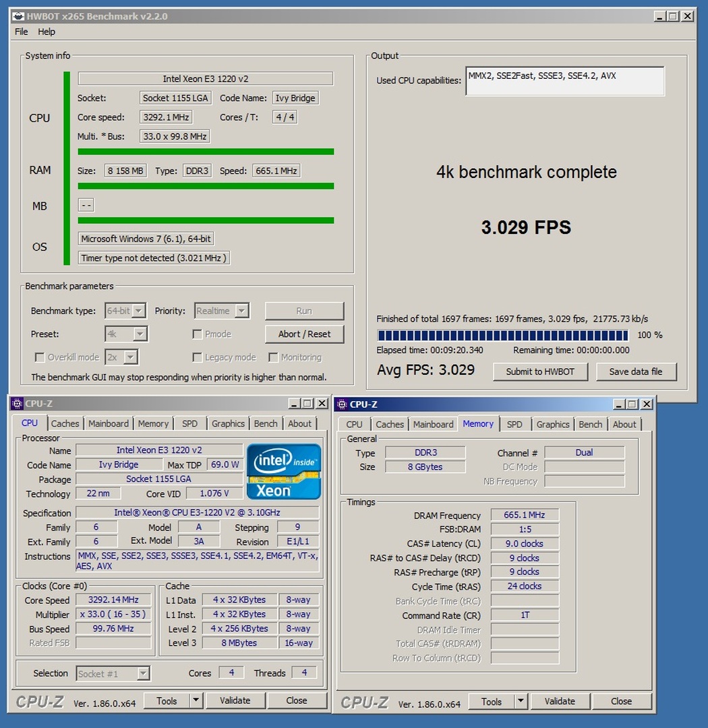Switch to About tab in left CPU-Z
The height and width of the screenshot is (728, 708).
(x=299, y=423)
